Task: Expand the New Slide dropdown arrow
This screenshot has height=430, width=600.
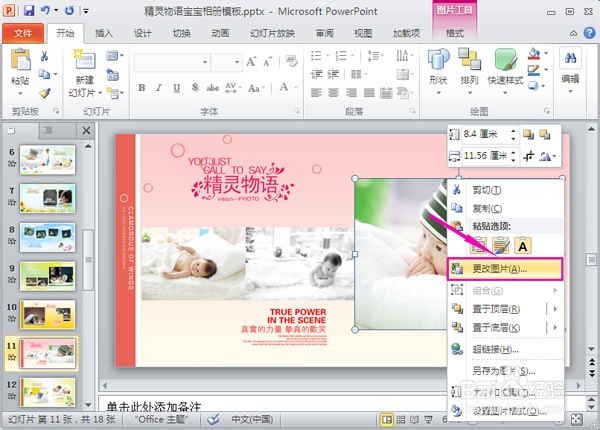Action: pos(100,93)
